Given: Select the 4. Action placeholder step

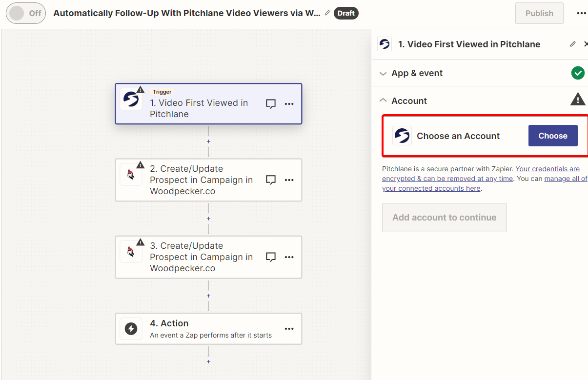Looking at the screenshot, I should tap(208, 329).
